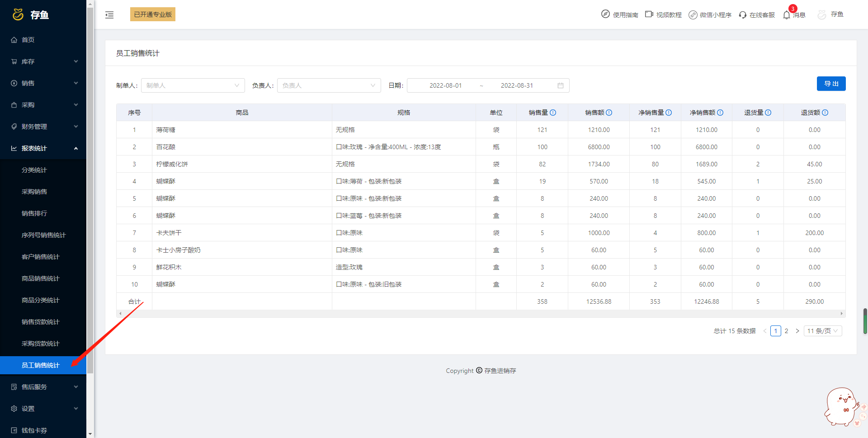The image size is (868, 438).
Task: Click the 存鱼 logo in the sidebar
Action: (30, 15)
